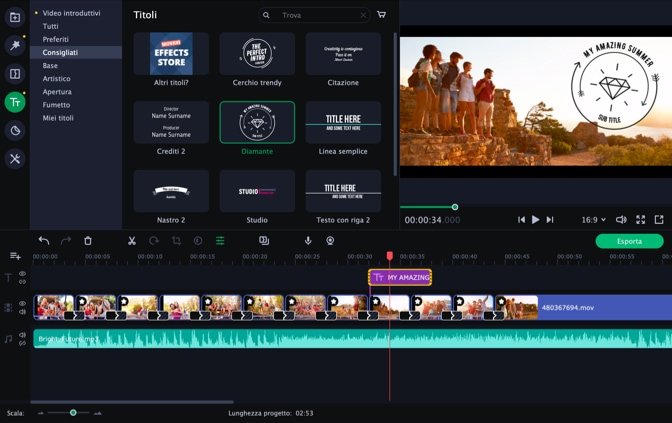Open the More tools tab icon
Image resolution: width=672 pixels, height=423 pixels.
15,159
